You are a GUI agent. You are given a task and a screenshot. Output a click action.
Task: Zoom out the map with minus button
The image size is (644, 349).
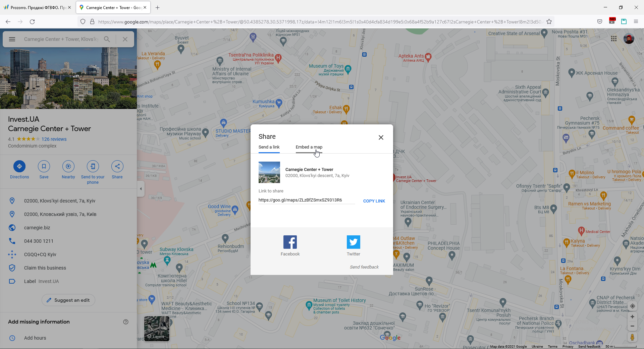pos(632,326)
